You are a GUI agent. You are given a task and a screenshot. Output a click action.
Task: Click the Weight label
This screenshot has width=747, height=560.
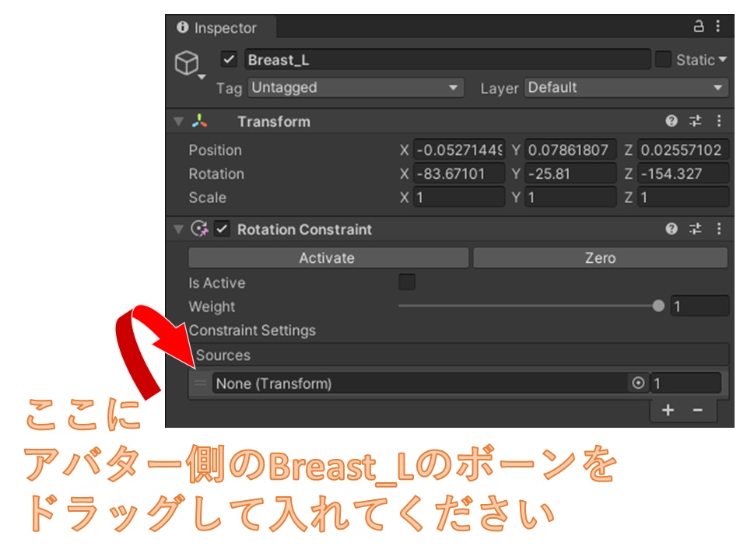click(x=212, y=306)
